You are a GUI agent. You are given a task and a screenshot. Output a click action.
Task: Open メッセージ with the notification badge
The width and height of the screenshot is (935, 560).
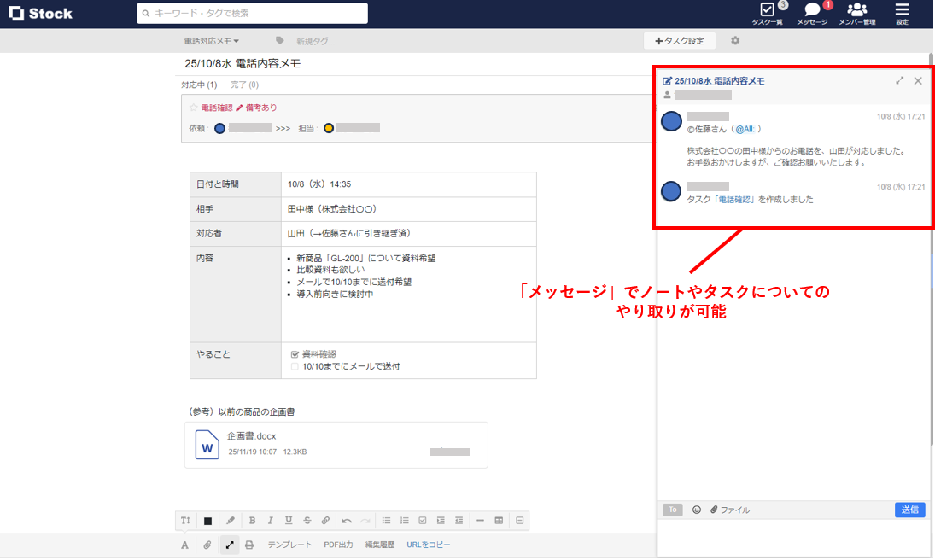(810, 15)
